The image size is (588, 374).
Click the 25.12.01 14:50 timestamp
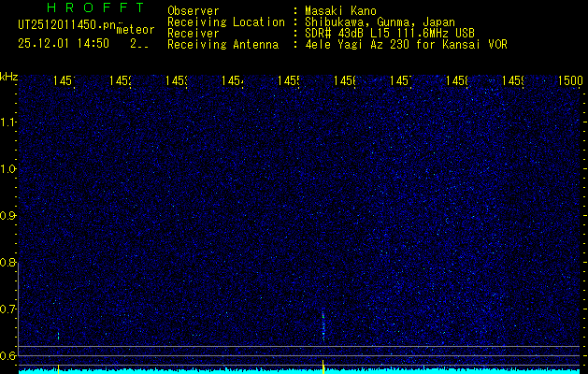[64, 43]
